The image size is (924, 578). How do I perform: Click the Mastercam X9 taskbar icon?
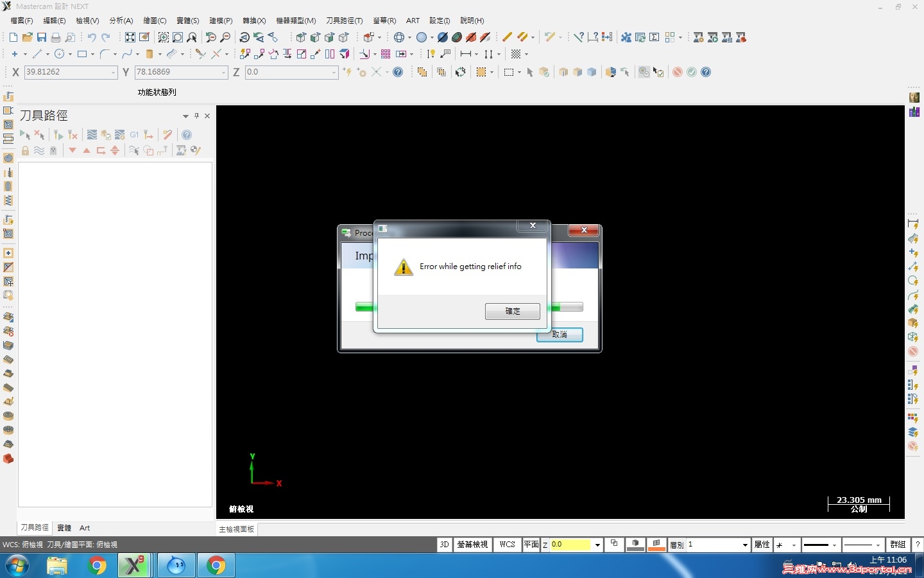pyautogui.click(x=135, y=565)
